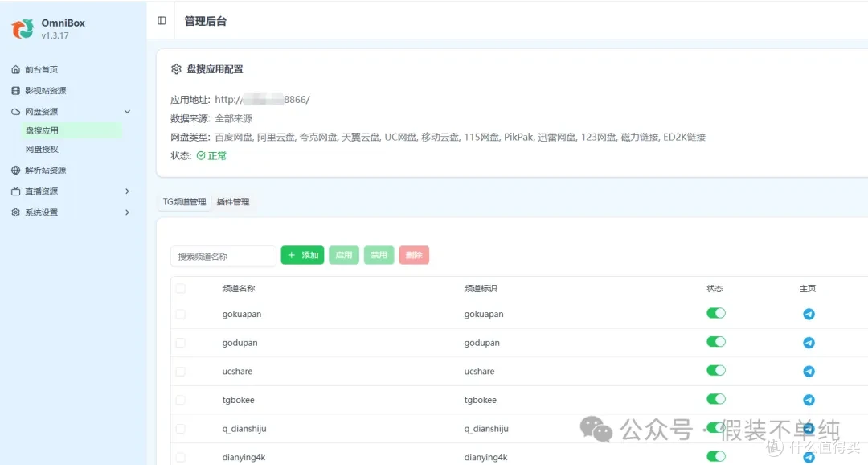This screenshot has height=465, width=868.
Task: Click channel name gokuapan in first column
Action: click(242, 315)
